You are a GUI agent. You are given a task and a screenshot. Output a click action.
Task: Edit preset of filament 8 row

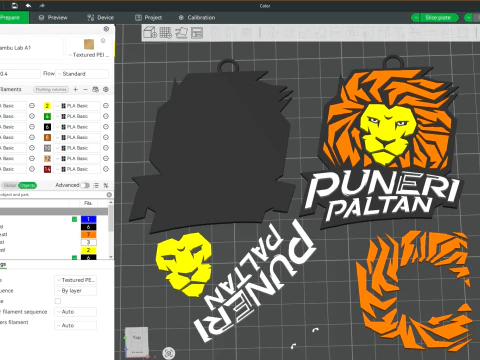point(106,137)
